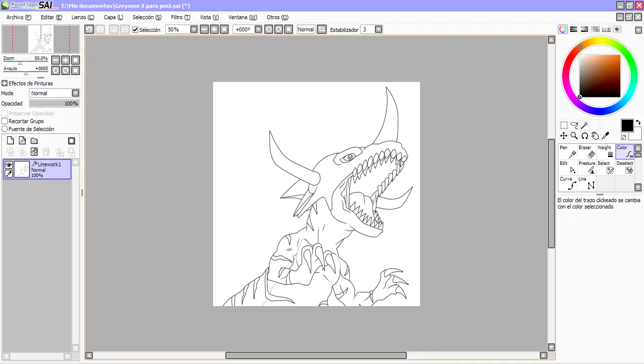Image resolution: width=644 pixels, height=364 pixels.
Task: Zoom in with plus beside Zoom slider
Action: [x=65, y=60]
